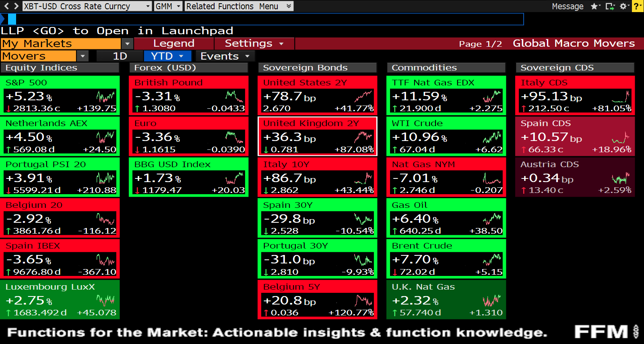Open the Euro forex tile
Screen dimensions: 644x344
tap(189, 136)
